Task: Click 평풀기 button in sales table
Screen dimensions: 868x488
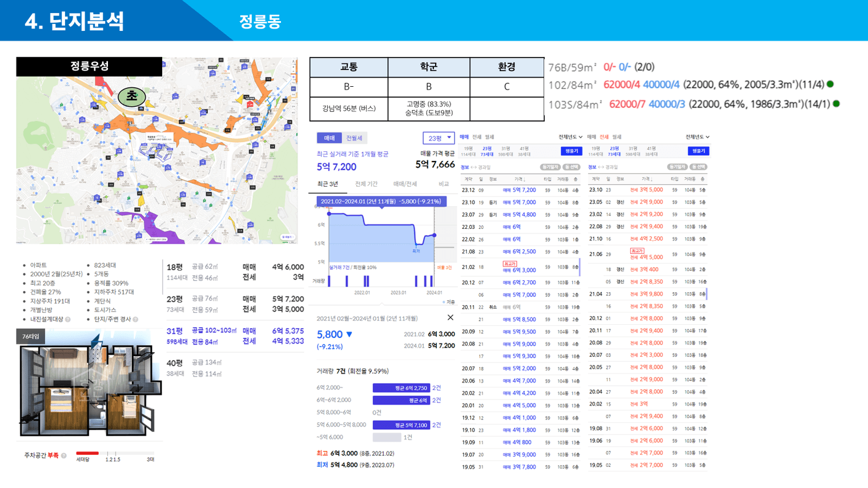Action: point(571,151)
